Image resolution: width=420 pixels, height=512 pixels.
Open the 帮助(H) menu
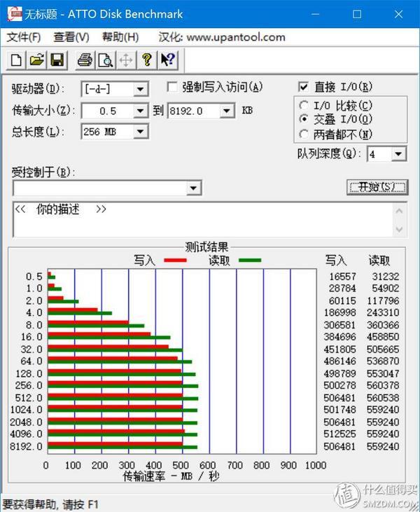120,37
